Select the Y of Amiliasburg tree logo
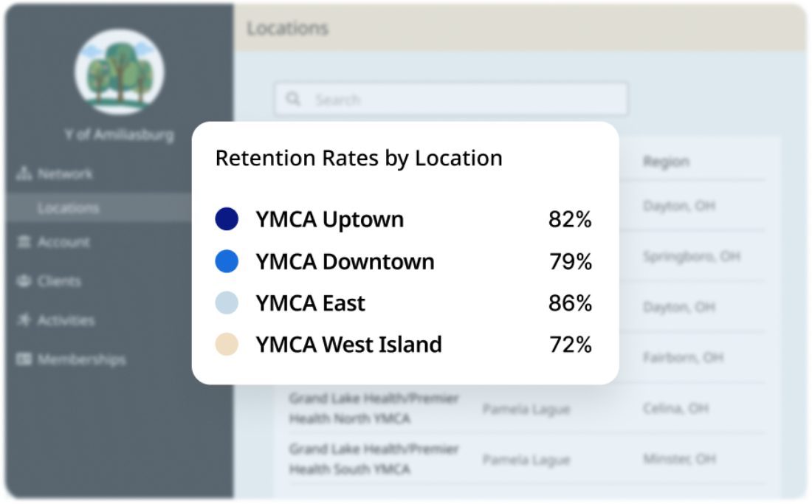The image size is (812, 504). tap(118, 71)
